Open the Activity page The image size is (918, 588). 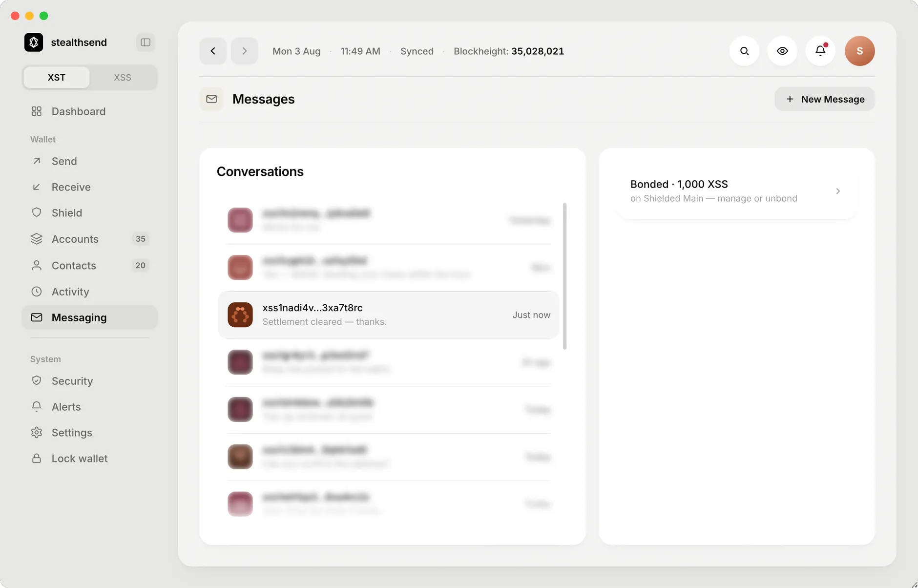90,292
